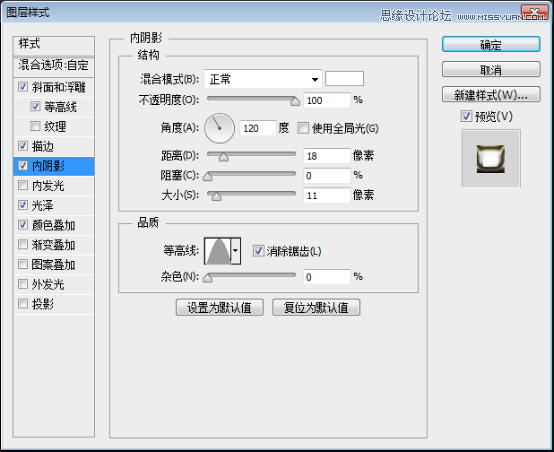Toggle the 斜面和浮雕 style checkbox
The image size is (554, 452).
(23, 87)
